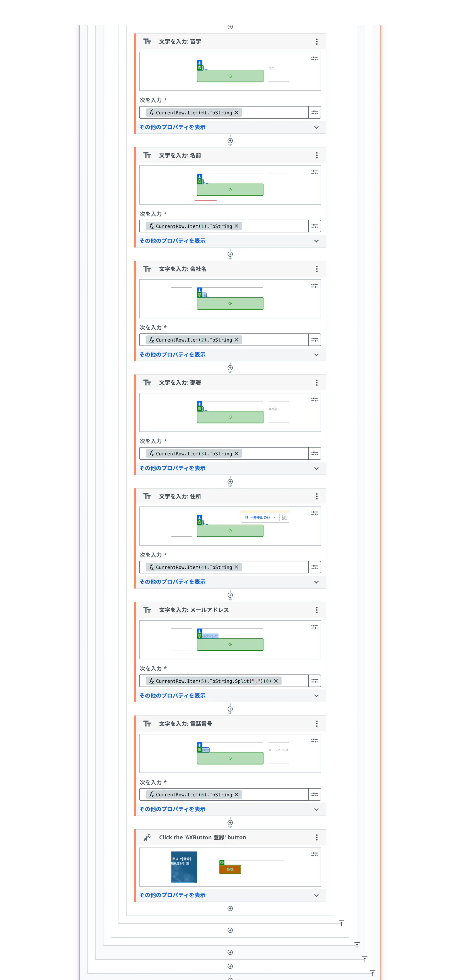Viewport: 460px width, 980px height.
Task: Select the 文字を入力: 住所 step header
Action: tap(230, 496)
